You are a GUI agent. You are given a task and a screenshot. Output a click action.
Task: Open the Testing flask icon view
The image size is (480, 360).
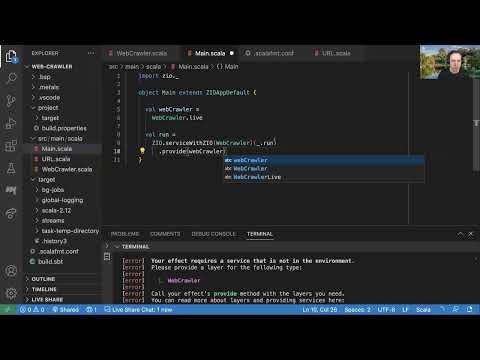click(11, 168)
